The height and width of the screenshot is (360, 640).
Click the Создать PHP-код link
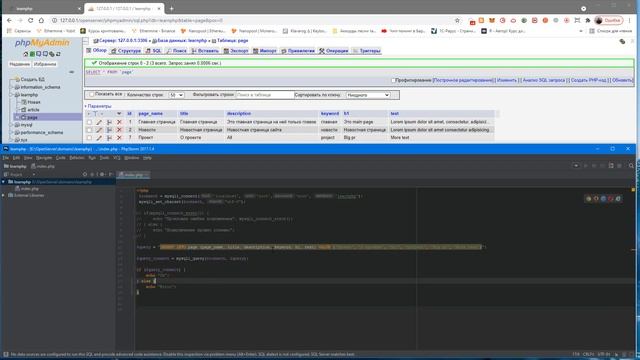588,80
